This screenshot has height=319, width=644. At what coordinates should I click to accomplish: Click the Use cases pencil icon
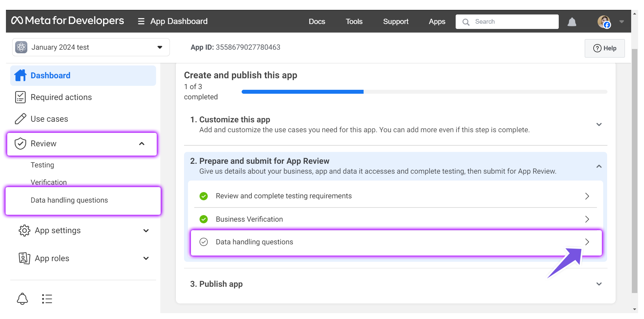click(20, 119)
